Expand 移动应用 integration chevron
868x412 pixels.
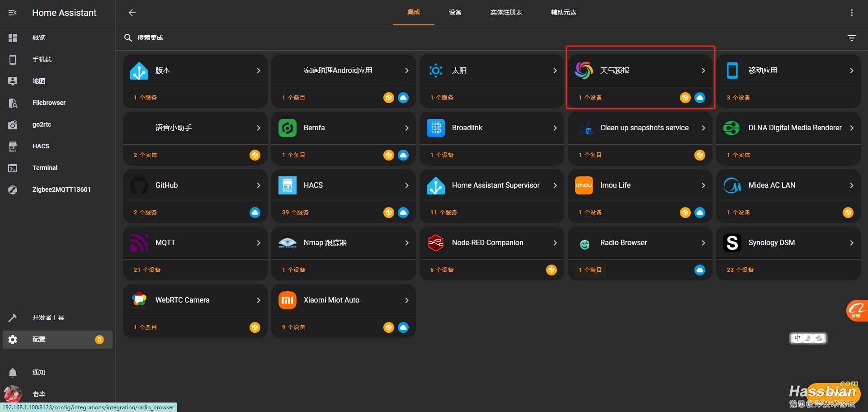tap(852, 71)
